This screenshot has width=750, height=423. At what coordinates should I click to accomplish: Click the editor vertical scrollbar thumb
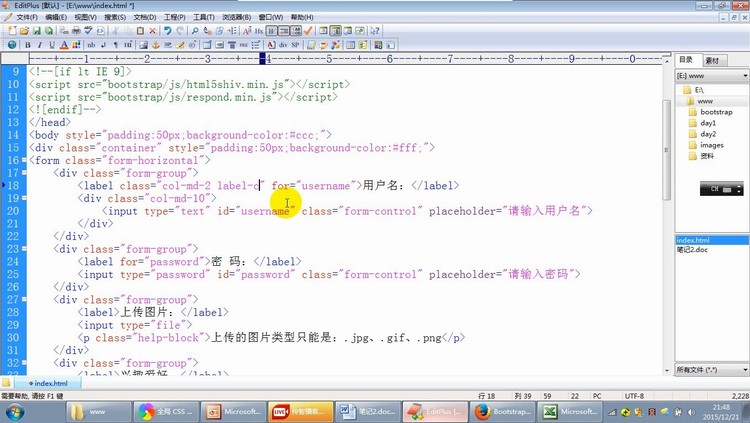click(x=666, y=151)
